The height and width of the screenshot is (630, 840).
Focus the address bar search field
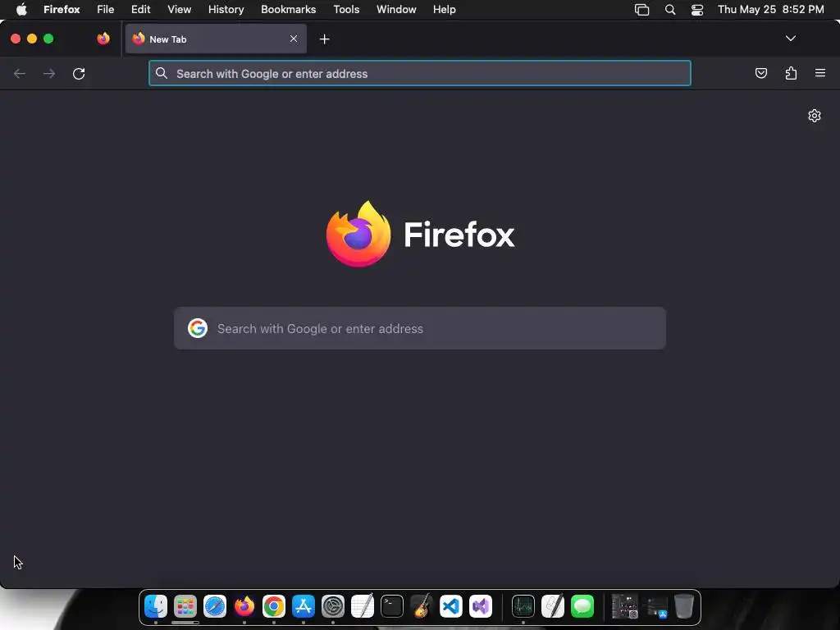point(419,73)
